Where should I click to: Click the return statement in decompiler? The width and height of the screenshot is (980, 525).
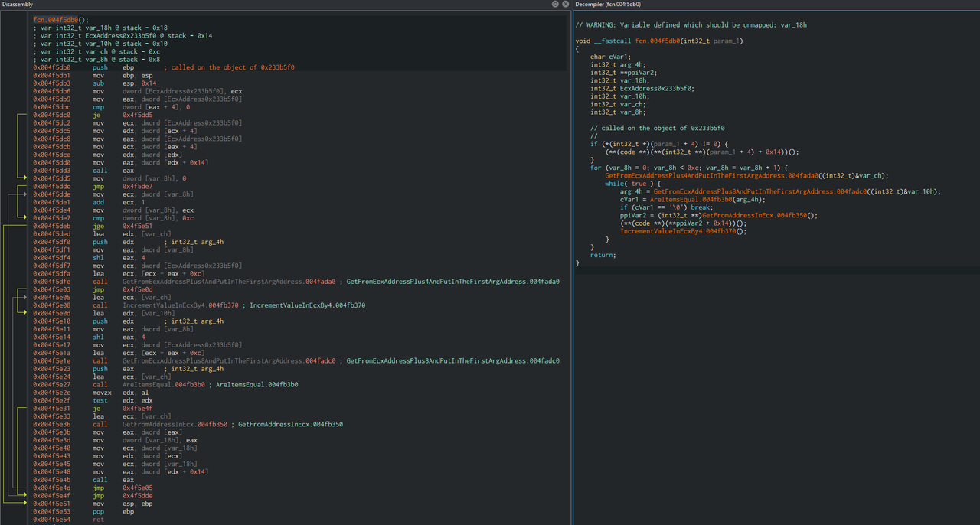pos(603,255)
